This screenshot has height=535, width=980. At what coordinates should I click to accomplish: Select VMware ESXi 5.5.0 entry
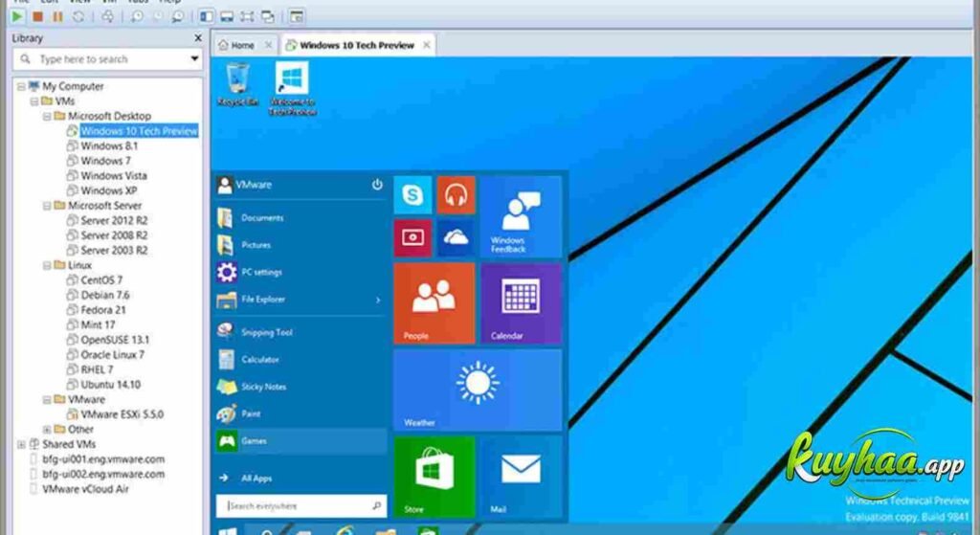[122, 414]
